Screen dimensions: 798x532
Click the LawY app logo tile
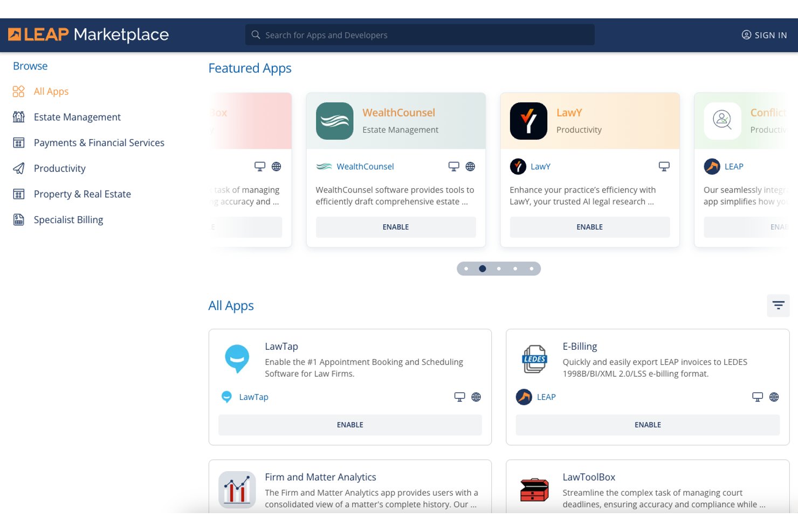coord(528,121)
